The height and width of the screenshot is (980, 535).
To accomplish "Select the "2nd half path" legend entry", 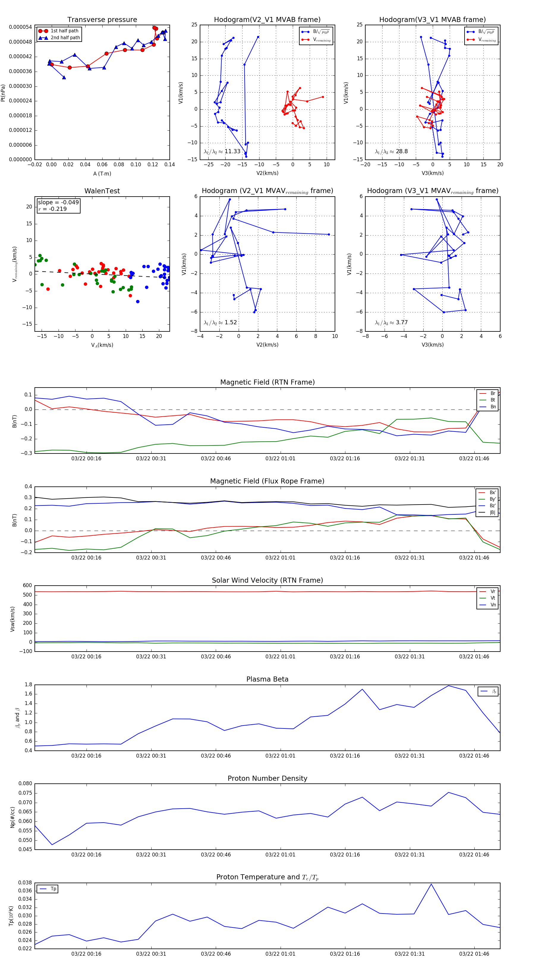I will tap(59, 38).
